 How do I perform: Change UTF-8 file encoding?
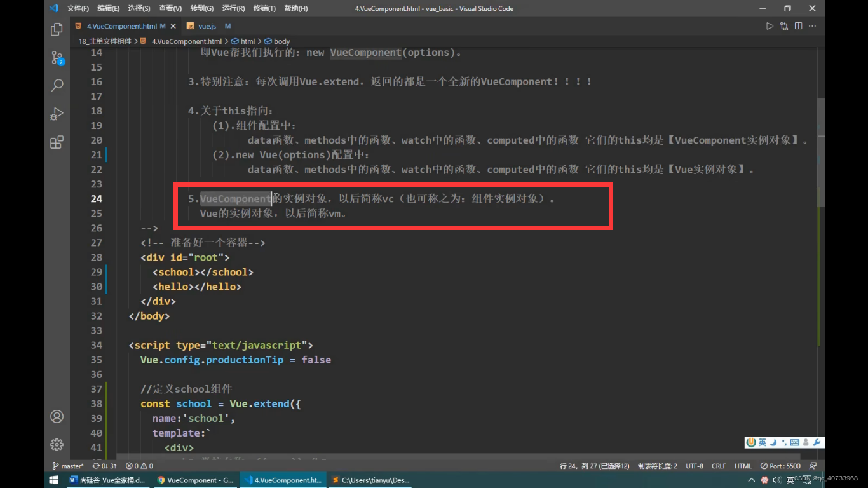(695, 466)
